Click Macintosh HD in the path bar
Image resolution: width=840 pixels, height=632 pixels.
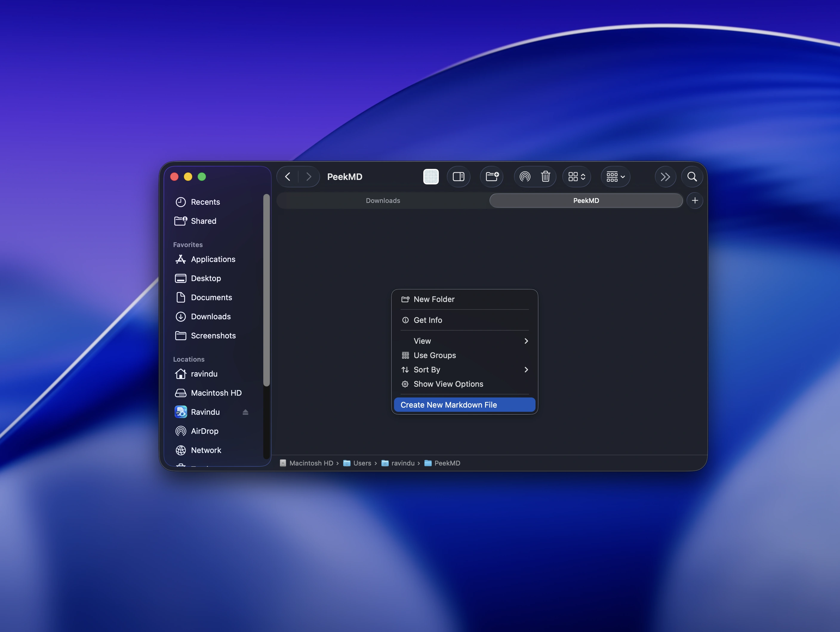point(306,463)
